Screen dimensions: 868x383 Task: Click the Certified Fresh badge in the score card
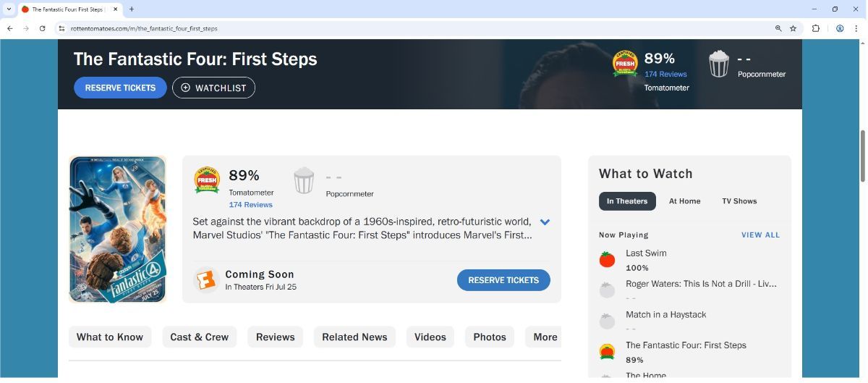point(207,180)
